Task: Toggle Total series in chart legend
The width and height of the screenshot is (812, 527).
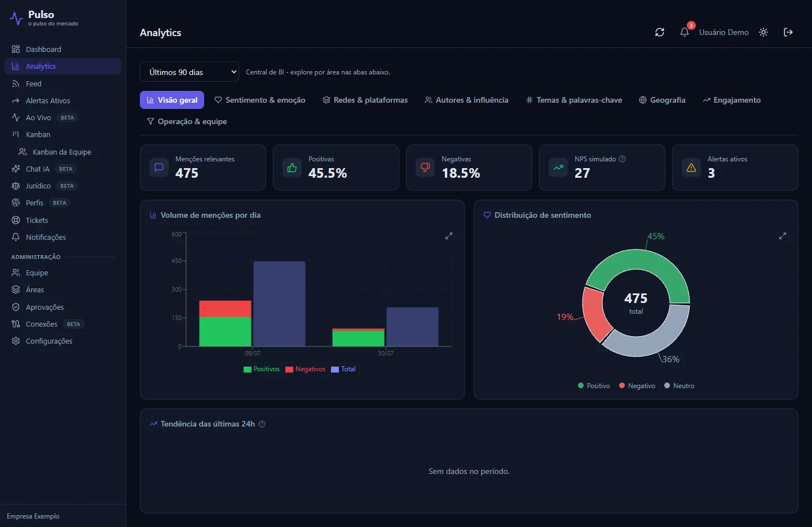Action: 343,369
